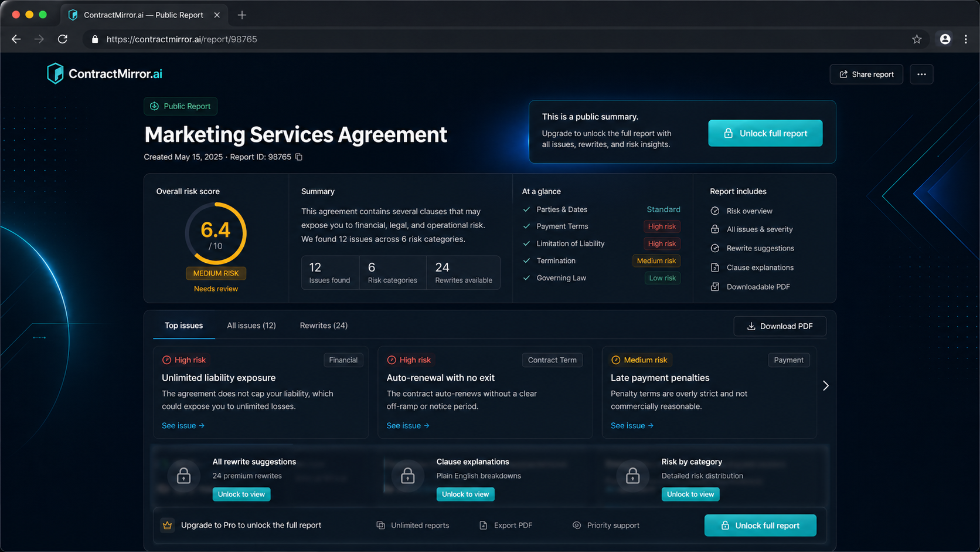Open a new browser tab
The width and height of the screenshot is (980, 552).
[242, 15]
